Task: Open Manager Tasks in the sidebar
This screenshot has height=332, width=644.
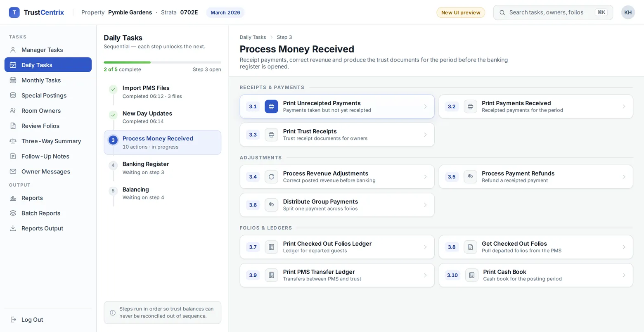Action: coord(48,50)
